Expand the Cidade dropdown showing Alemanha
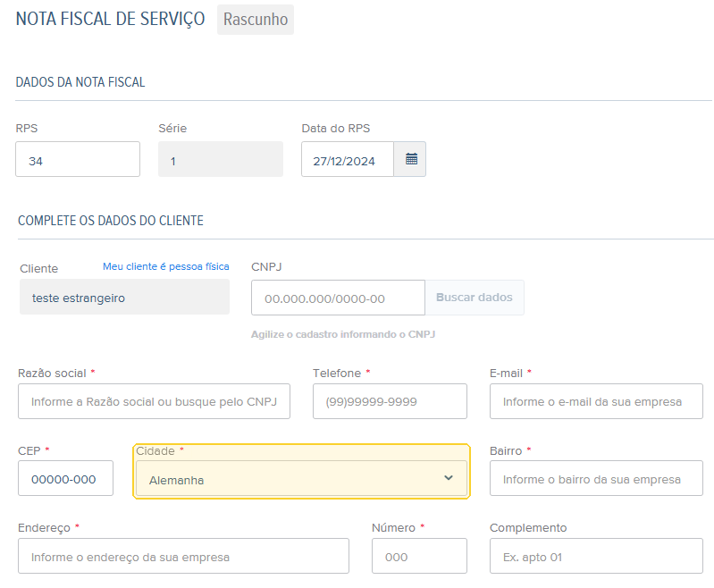The image size is (714, 588). coord(301,478)
